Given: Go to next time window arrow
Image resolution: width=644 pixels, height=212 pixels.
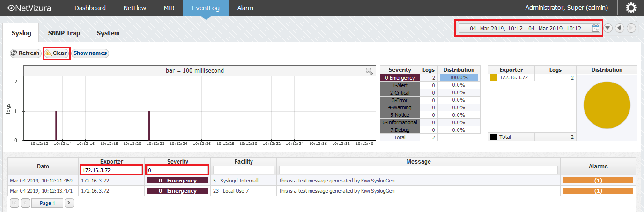Looking at the screenshot, I should click(x=631, y=28).
